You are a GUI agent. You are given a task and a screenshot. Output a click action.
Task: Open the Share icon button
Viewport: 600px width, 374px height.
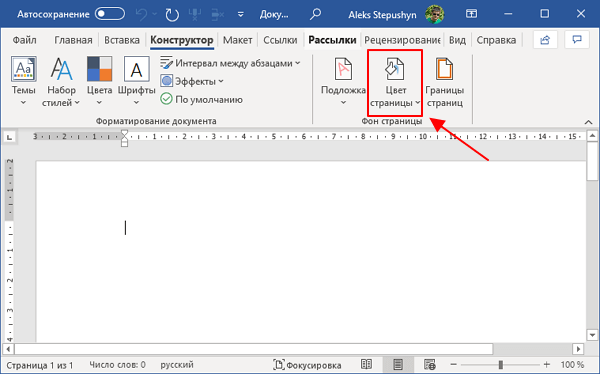(545, 40)
